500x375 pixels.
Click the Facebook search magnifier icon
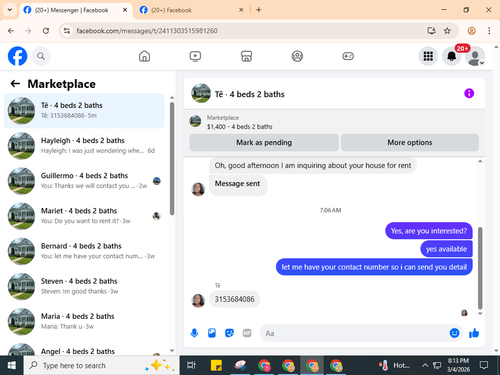click(41, 56)
